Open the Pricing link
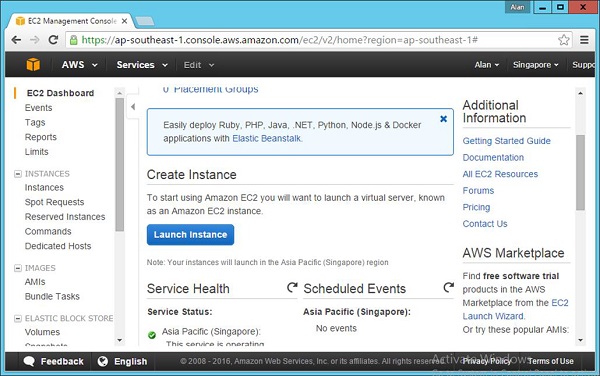The height and width of the screenshot is (376, 600). pos(476,207)
